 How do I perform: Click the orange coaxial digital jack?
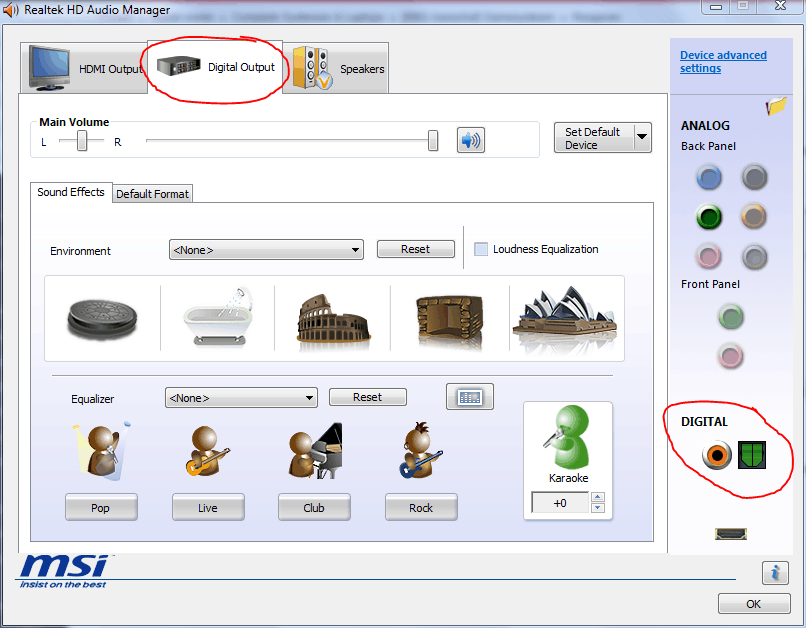[717, 455]
